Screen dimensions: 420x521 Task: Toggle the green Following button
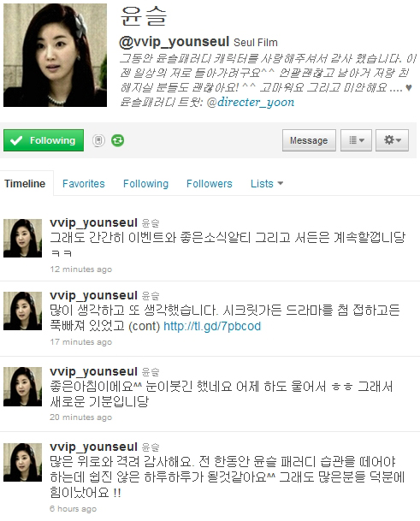point(44,140)
